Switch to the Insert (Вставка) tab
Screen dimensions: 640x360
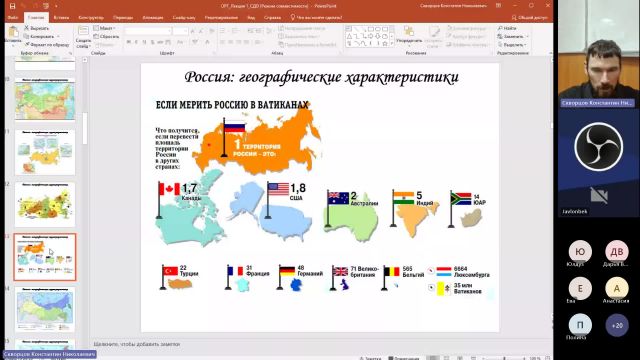pos(61,18)
